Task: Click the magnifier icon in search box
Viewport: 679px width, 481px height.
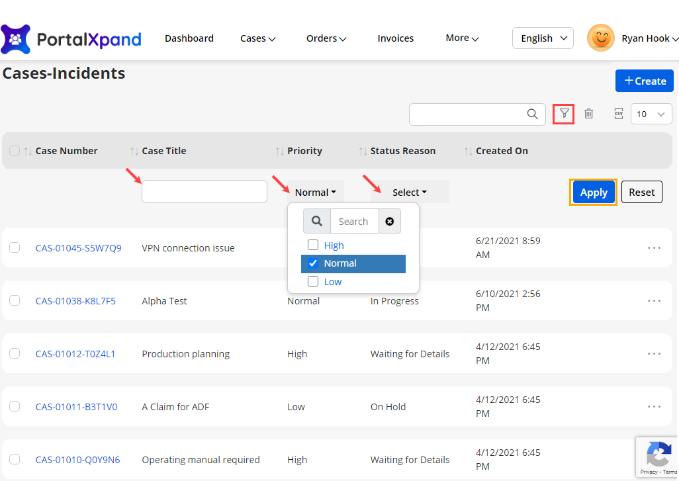Action: [533, 114]
